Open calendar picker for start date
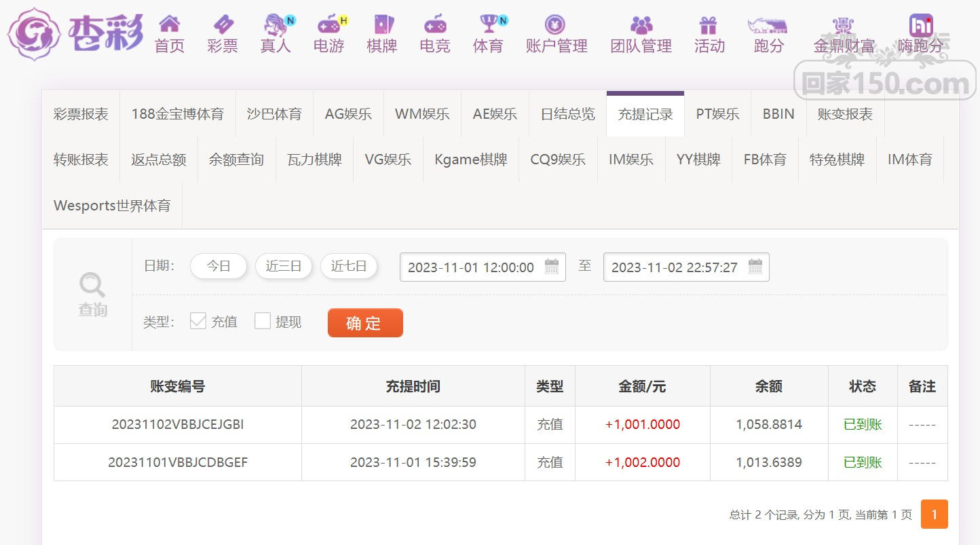Viewport: 980px width, 545px height. point(552,267)
